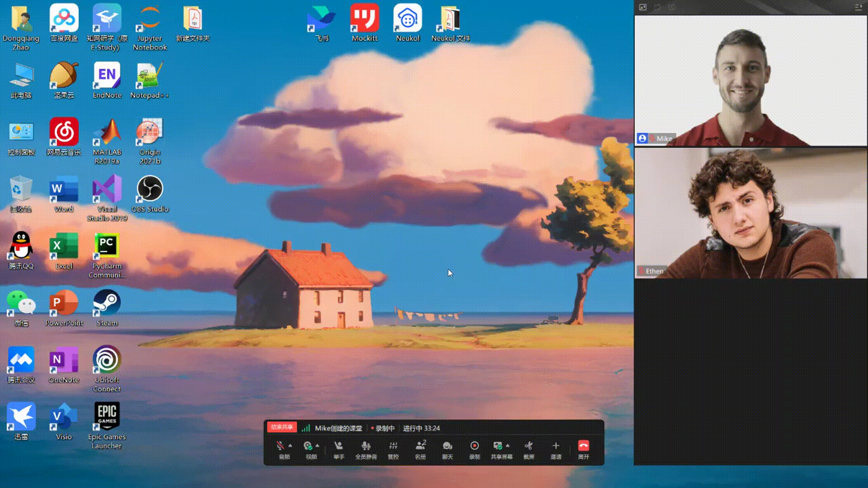The image size is (868, 488).
Task: Click the invite plus icon
Action: (556, 446)
